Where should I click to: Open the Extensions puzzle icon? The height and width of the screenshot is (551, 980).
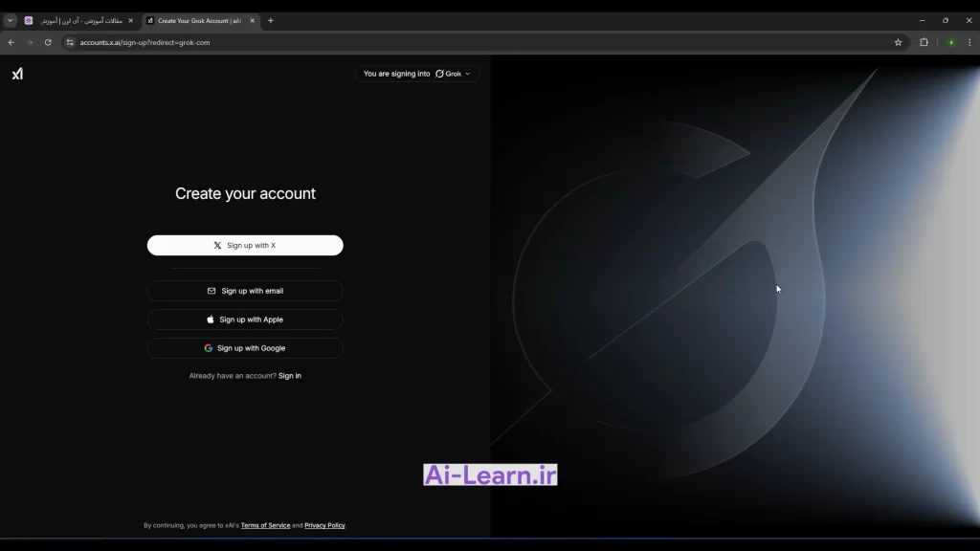pyautogui.click(x=924, y=42)
